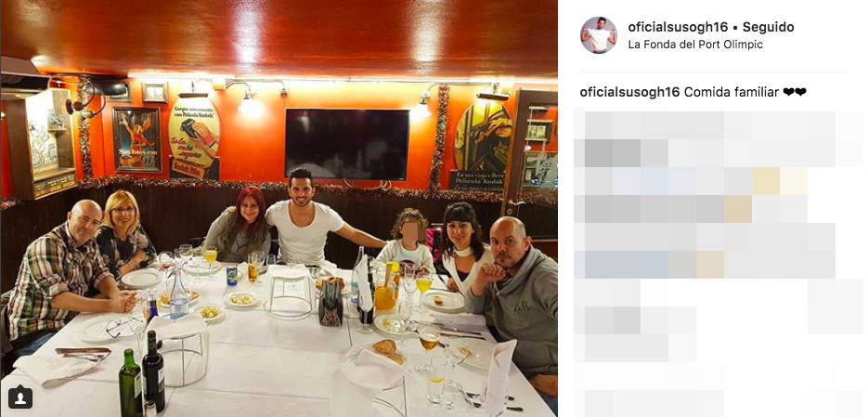This screenshot has height=417, width=868.
Task: Click the framed dancer poster on wall
Action: tap(137, 139)
